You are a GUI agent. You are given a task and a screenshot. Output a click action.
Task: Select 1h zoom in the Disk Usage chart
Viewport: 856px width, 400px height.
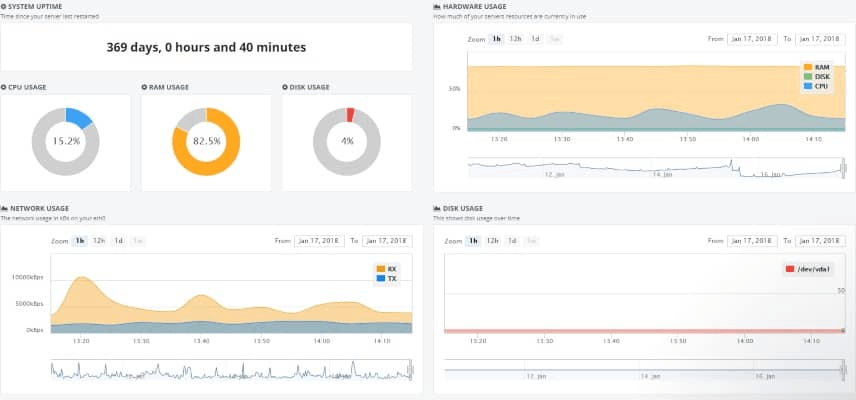473,241
